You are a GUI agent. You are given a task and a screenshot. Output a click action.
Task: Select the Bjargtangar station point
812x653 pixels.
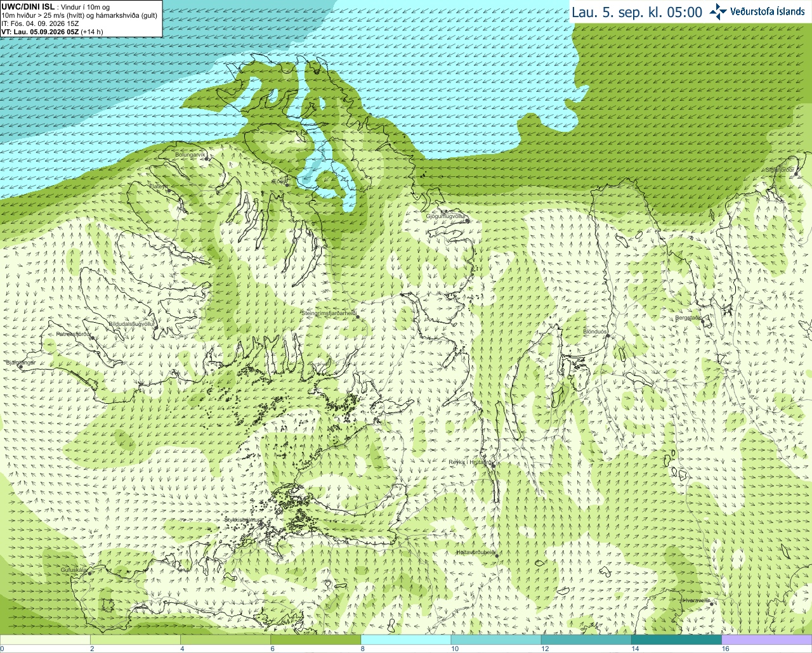[x=20, y=366]
